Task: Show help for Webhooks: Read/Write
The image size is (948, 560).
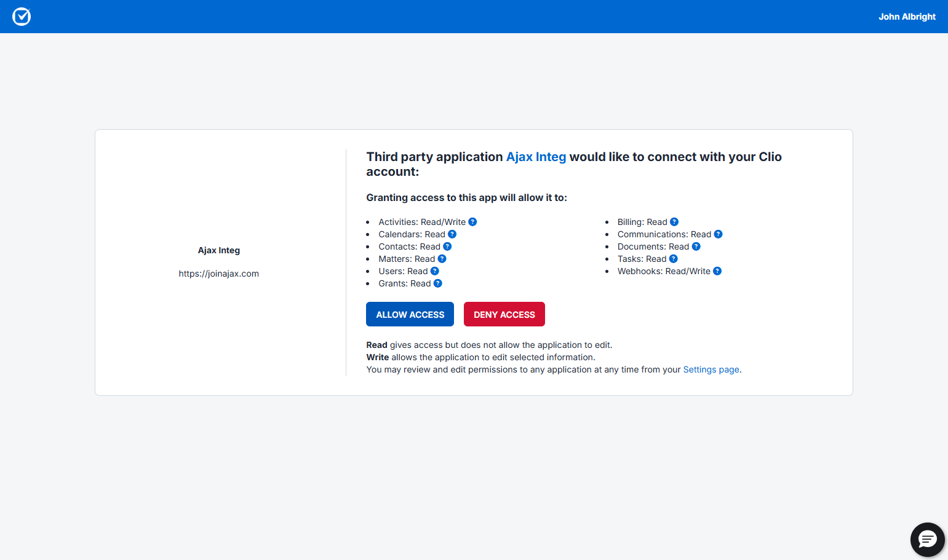Action: tap(717, 271)
